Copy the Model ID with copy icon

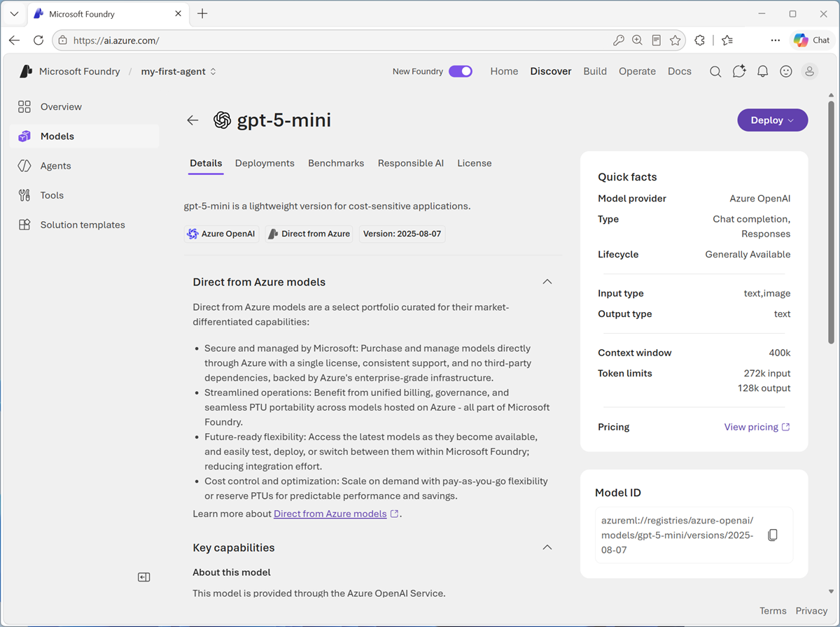coord(773,535)
